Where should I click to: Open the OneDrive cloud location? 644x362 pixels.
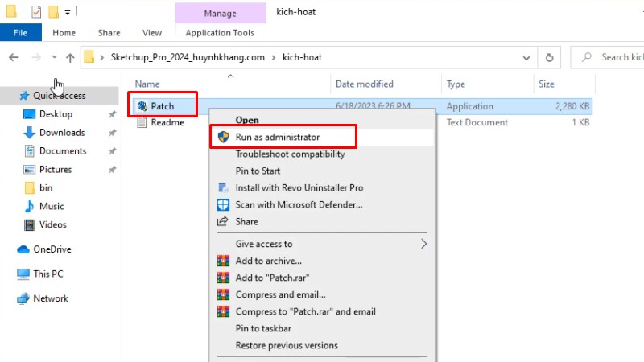tap(52, 249)
